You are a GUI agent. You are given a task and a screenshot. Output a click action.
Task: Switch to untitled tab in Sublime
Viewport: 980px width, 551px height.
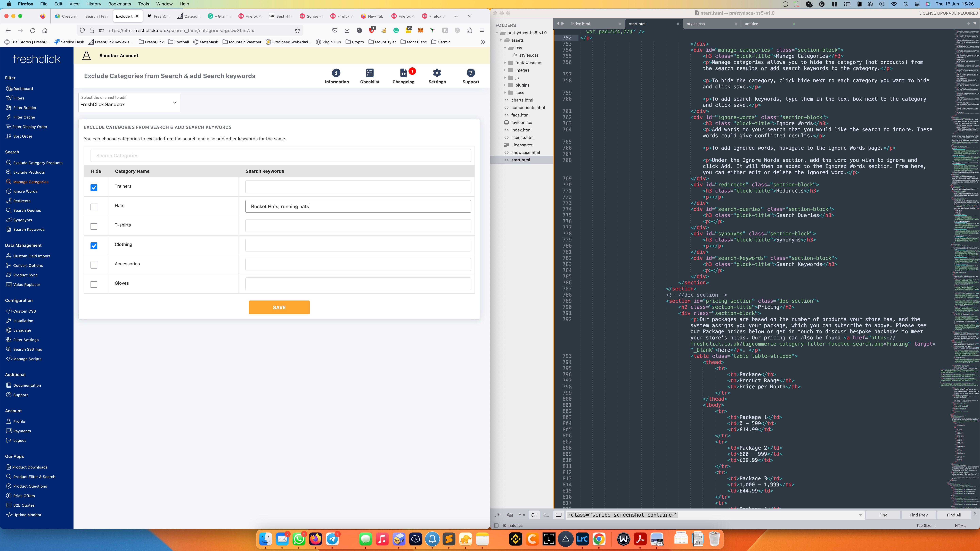[x=751, y=24]
